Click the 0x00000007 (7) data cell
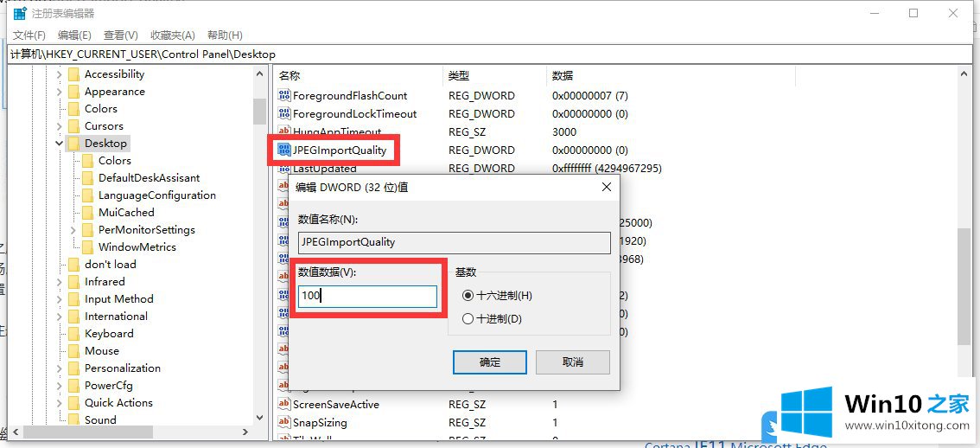 click(x=590, y=96)
